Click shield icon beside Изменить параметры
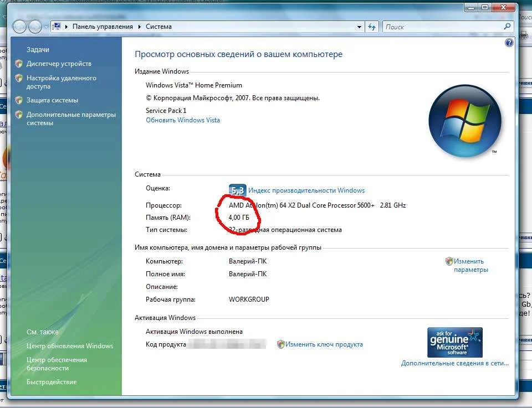This screenshot has width=532, height=408. [x=449, y=261]
